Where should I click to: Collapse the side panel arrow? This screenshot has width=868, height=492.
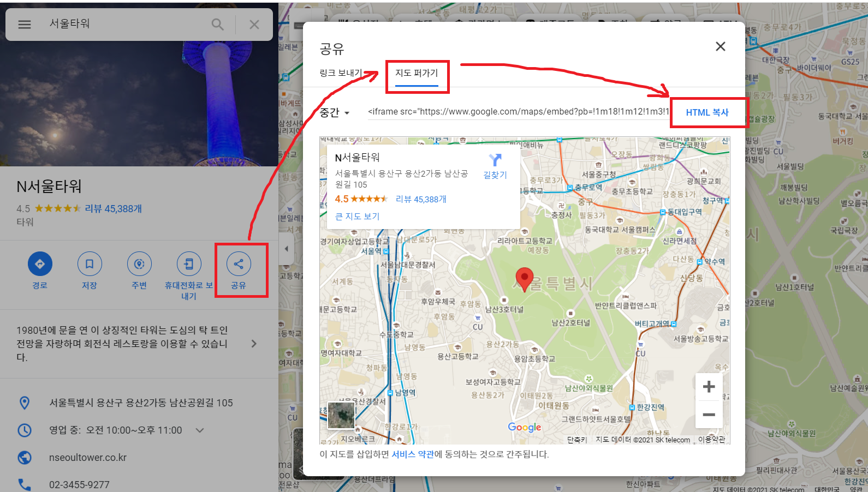(286, 249)
